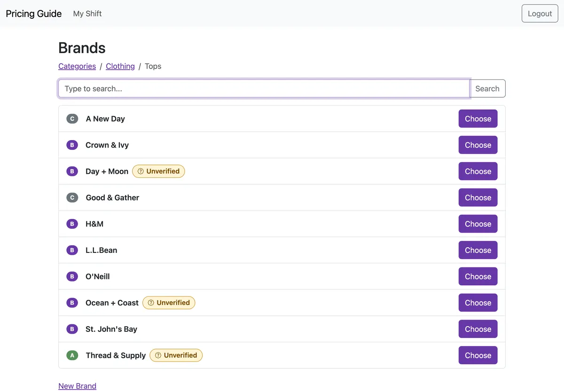Click the Crown & Ivy brand name
The image size is (564, 392).
point(107,145)
